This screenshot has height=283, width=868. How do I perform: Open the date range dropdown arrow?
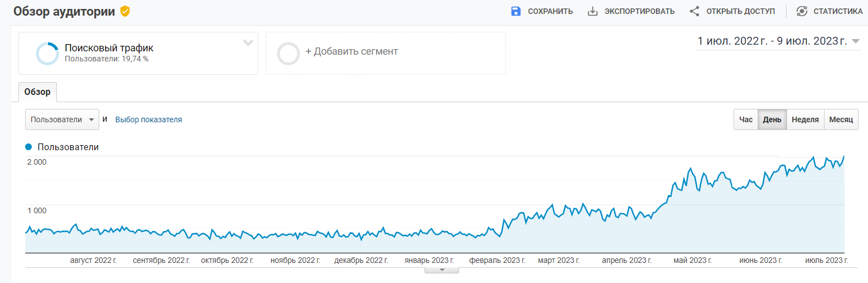click(x=856, y=41)
